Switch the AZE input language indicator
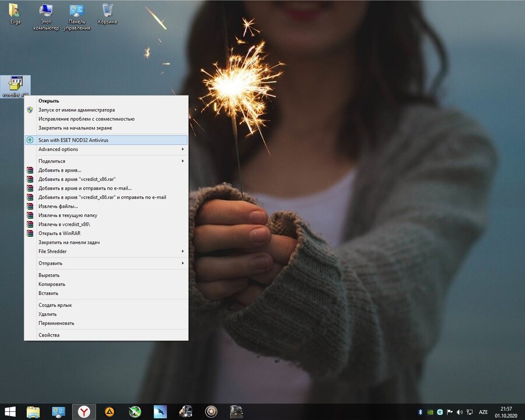525x420 pixels. pyautogui.click(x=483, y=412)
